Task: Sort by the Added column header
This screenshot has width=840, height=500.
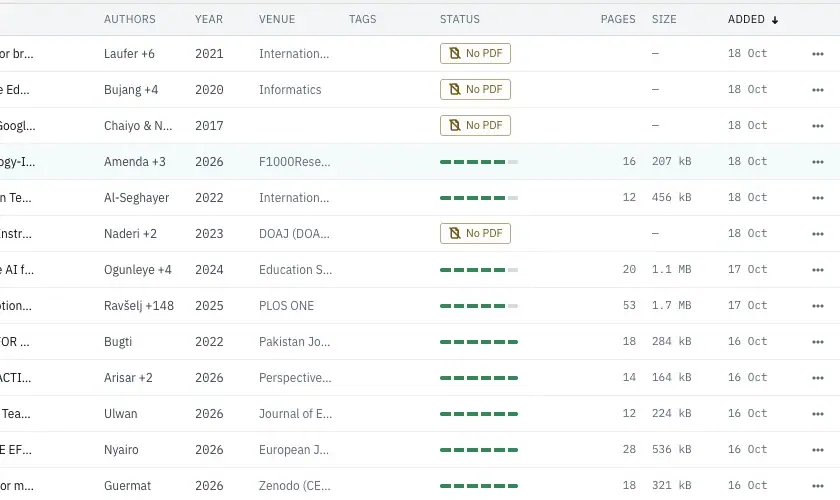Action: pos(753,19)
